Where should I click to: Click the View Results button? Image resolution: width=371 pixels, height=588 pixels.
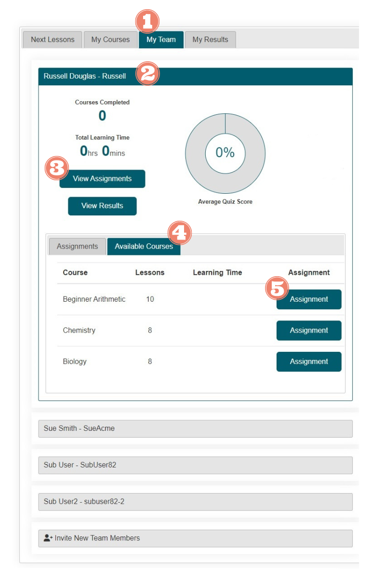tap(102, 206)
